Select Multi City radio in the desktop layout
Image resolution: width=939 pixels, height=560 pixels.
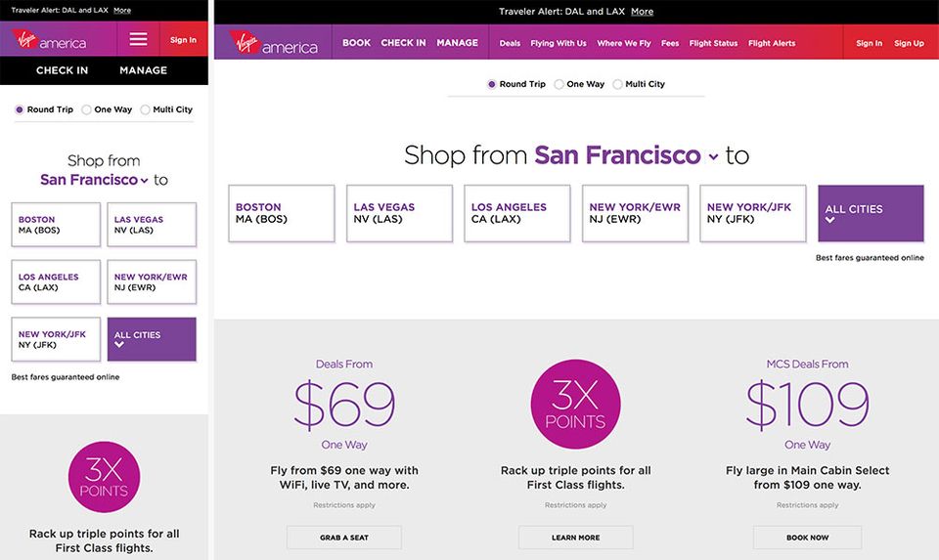click(x=618, y=84)
